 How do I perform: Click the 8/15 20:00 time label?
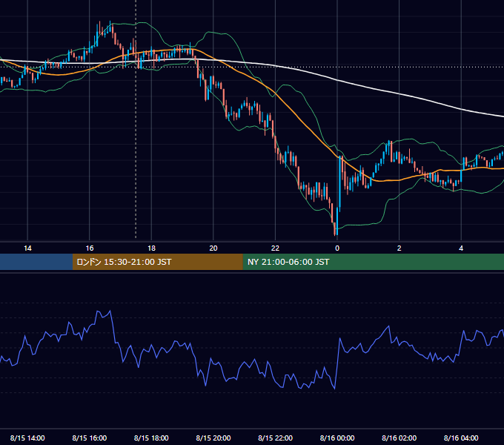(x=213, y=438)
